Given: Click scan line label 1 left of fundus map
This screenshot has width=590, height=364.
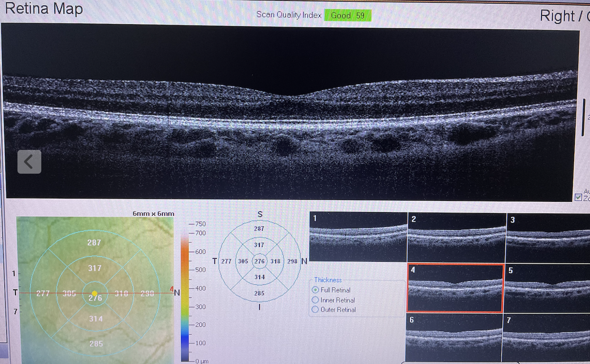Looking at the screenshot, I should coord(14,273).
